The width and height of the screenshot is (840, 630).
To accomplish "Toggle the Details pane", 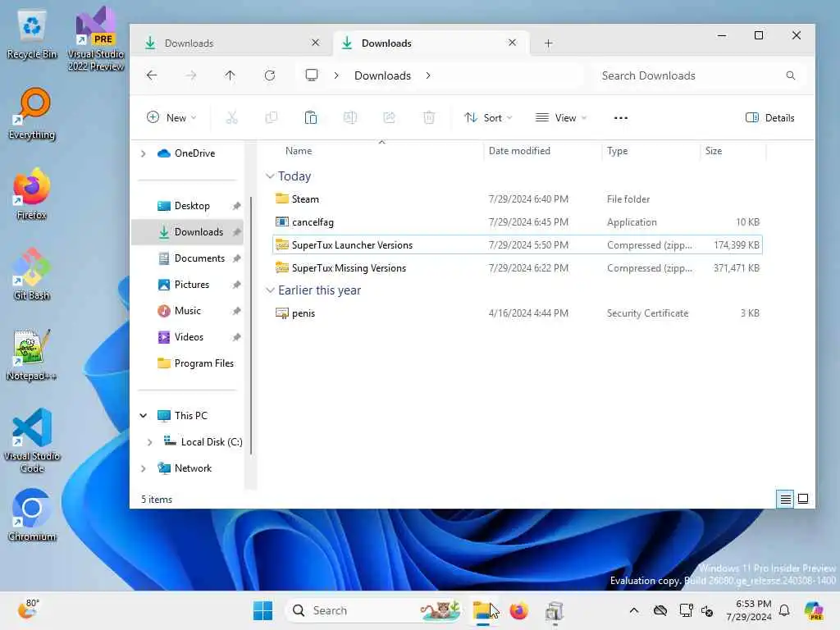I will [769, 118].
